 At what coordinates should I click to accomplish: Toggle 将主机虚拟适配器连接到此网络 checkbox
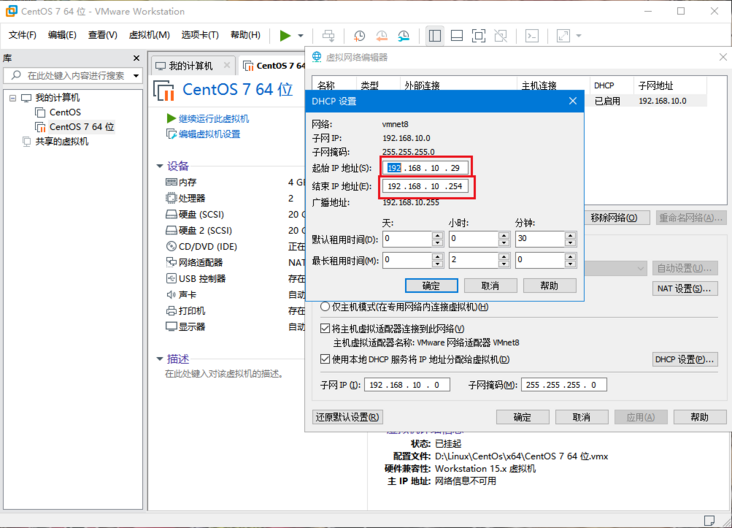pos(325,328)
